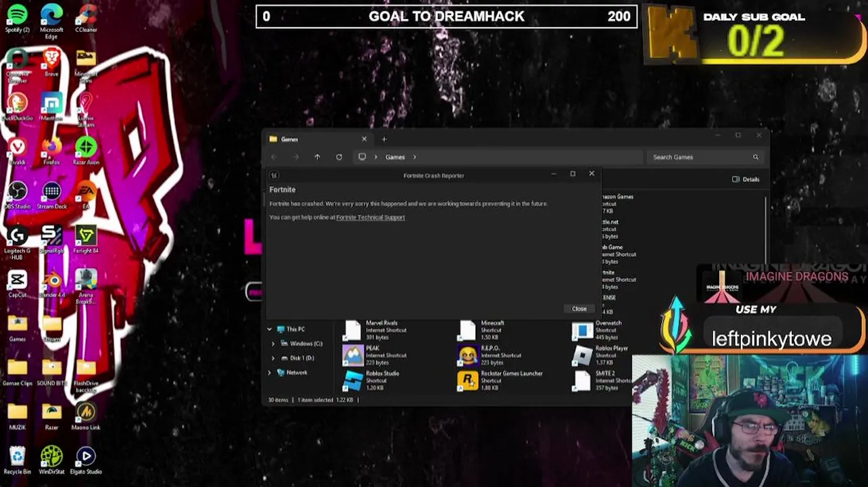Click the search magnifier icon in Explorer

pyautogui.click(x=755, y=157)
